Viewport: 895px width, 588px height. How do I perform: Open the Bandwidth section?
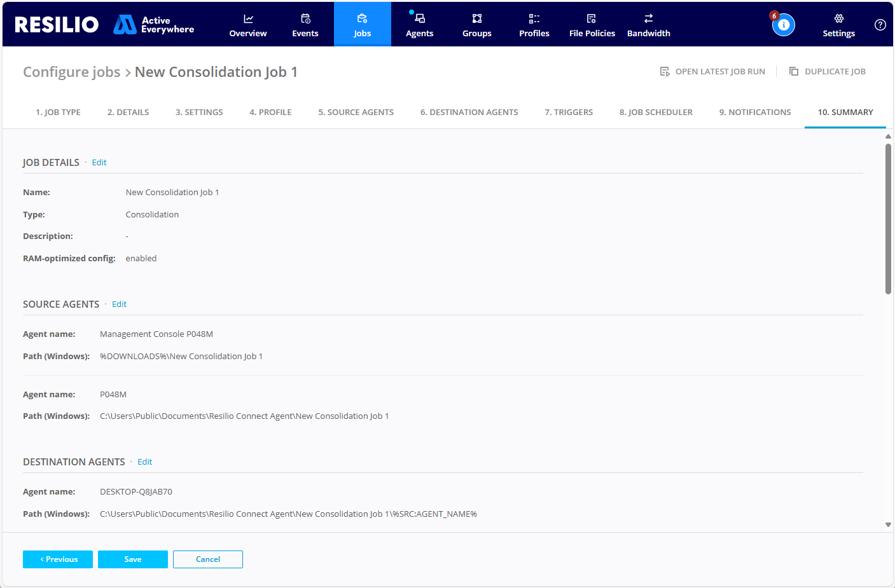(x=648, y=24)
